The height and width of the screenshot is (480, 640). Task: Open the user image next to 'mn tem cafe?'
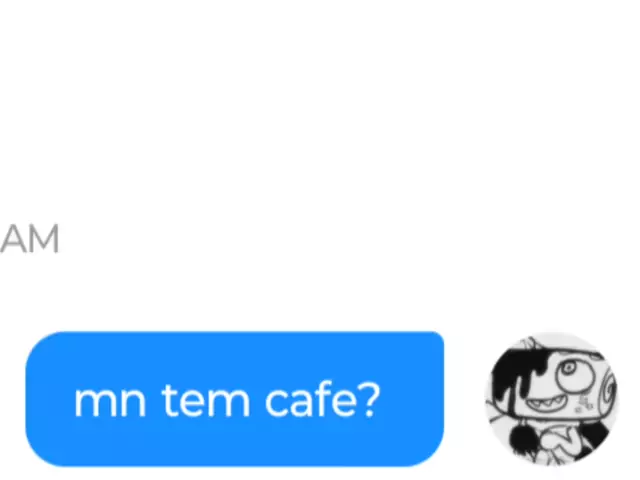click(x=553, y=399)
